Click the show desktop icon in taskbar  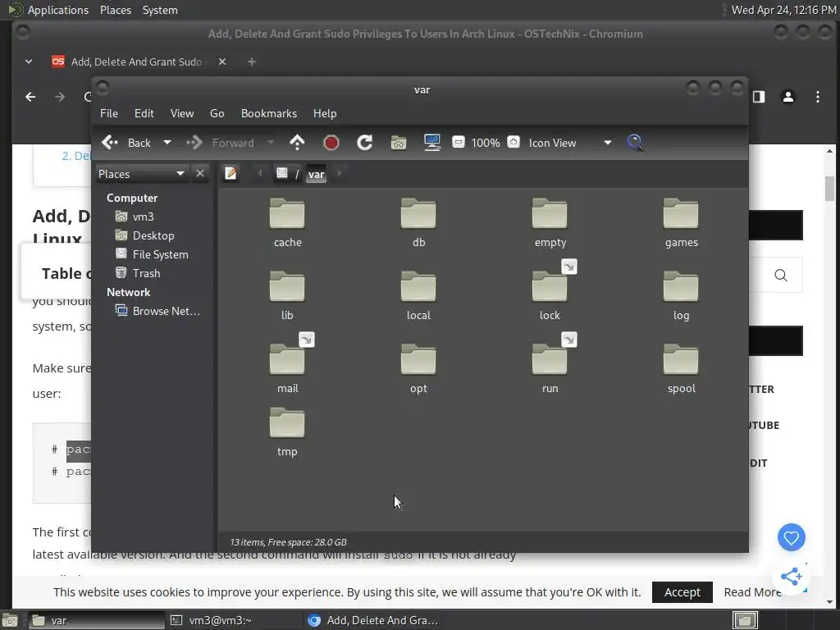tap(10, 620)
